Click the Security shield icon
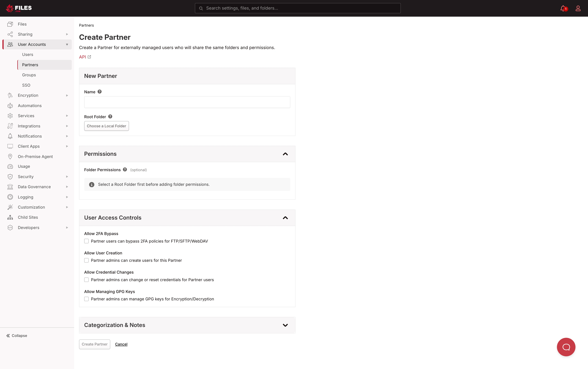This screenshot has width=588, height=369. tap(10, 177)
